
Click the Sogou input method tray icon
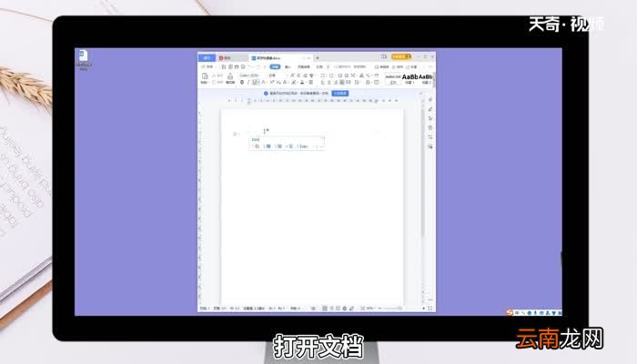pos(510,312)
